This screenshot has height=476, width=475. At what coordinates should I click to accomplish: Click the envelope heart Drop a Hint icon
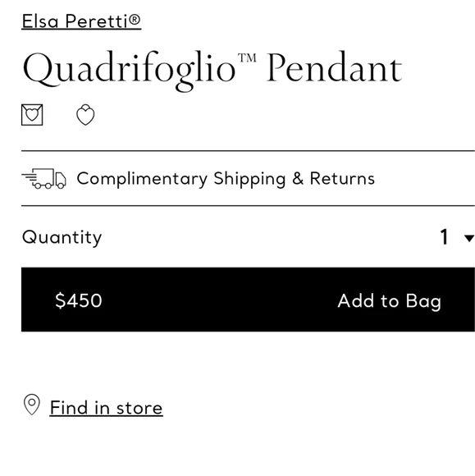point(32,115)
